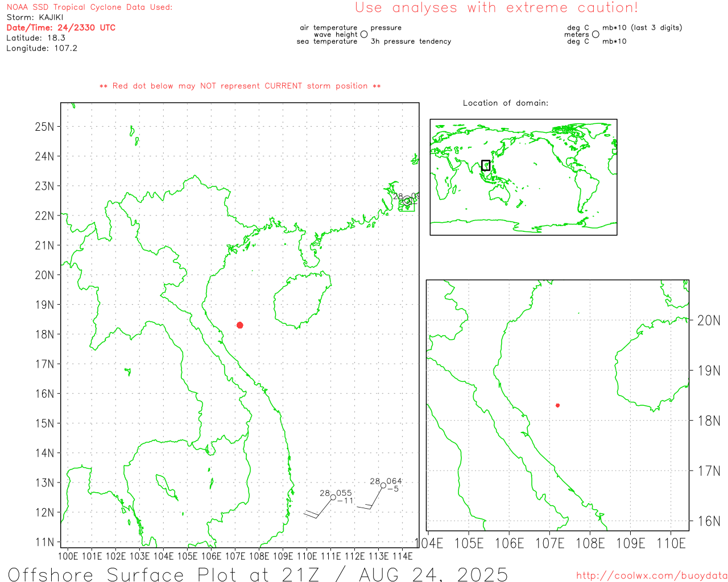Click legend circle beside 'meters'
Image resolution: width=728 pixels, height=582 pixels.
coord(595,35)
